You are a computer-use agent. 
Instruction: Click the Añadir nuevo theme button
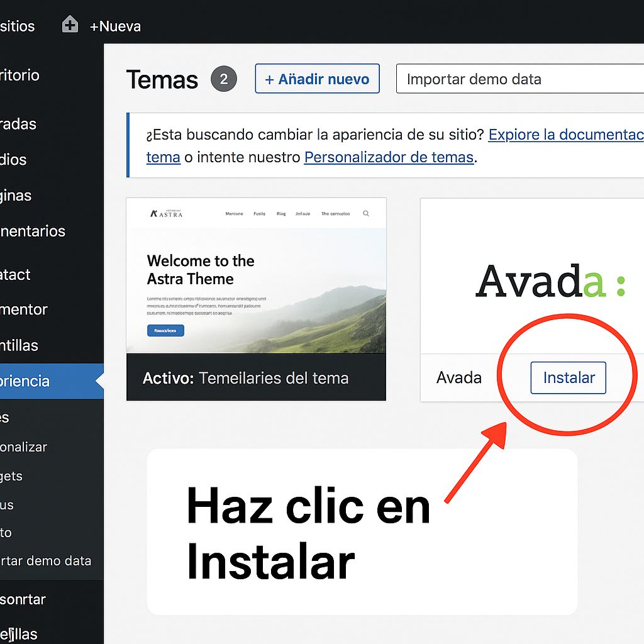click(x=317, y=79)
